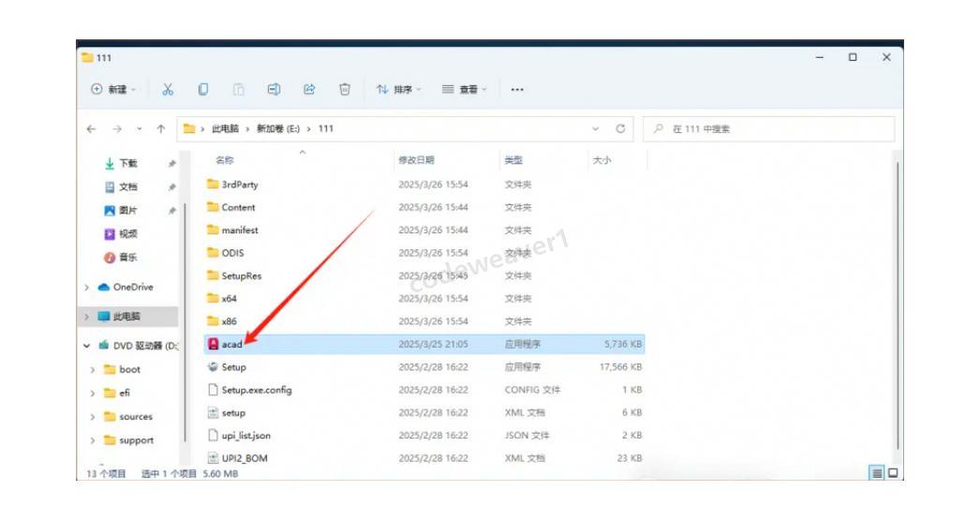Open the 查看 (View) dropdown
The width and height of the screenshot is (980, 520).
(x=465, y=89)
